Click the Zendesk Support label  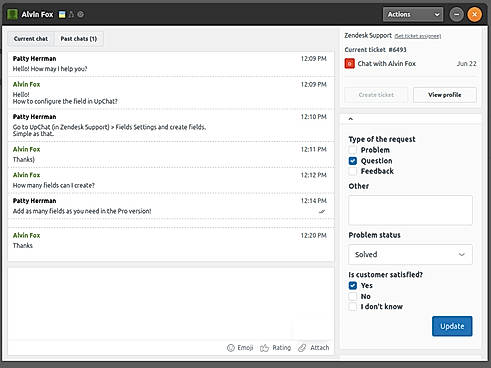(368, 35)
